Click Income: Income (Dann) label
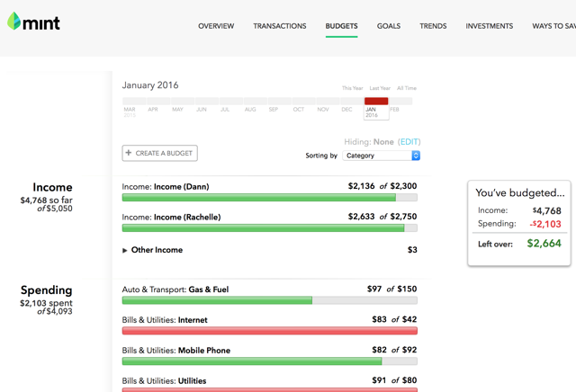This screenshot has height=392, width=576. (166, 187)
